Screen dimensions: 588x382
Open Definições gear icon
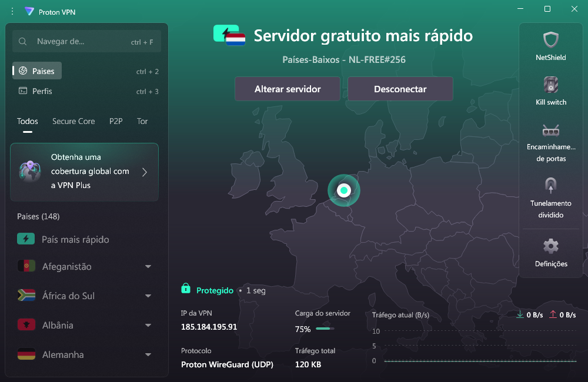(550, 246)
